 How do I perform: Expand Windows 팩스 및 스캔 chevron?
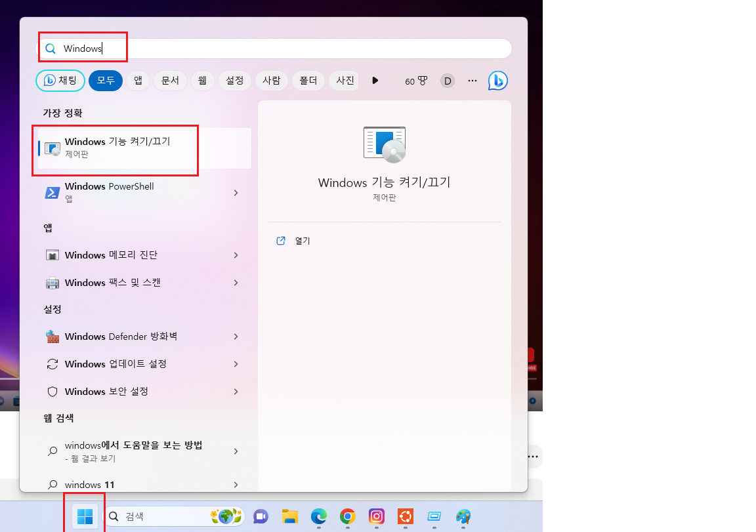point(236,282)
